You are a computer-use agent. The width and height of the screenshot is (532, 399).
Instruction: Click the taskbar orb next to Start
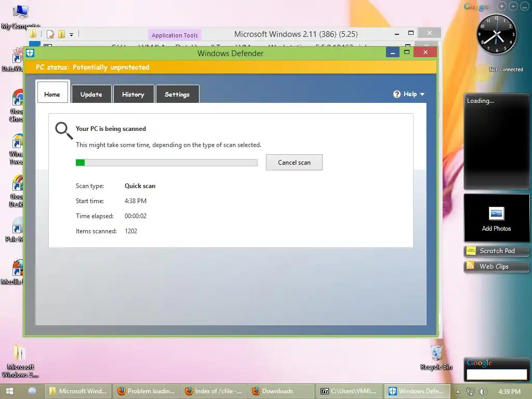32,391
